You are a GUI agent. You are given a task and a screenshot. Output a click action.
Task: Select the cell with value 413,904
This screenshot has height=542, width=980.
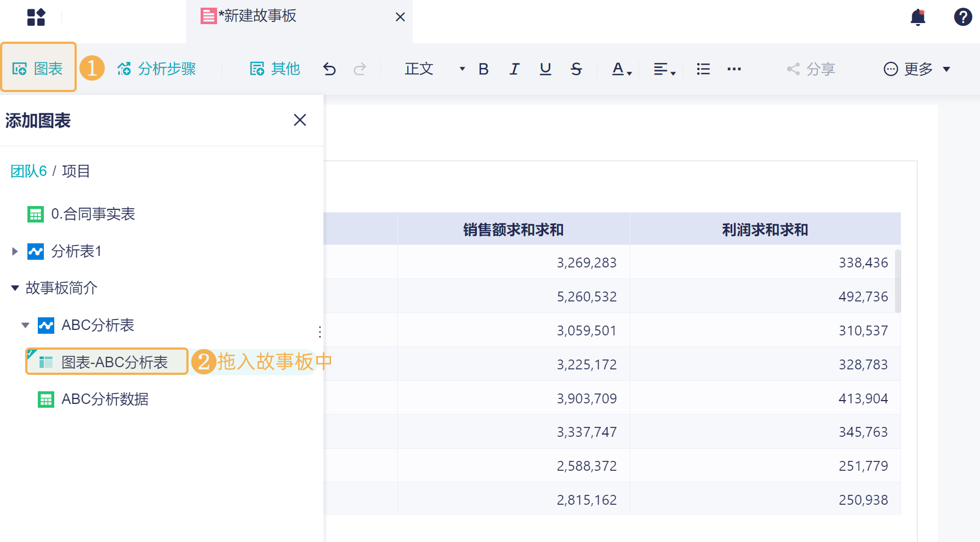point(765,398)
